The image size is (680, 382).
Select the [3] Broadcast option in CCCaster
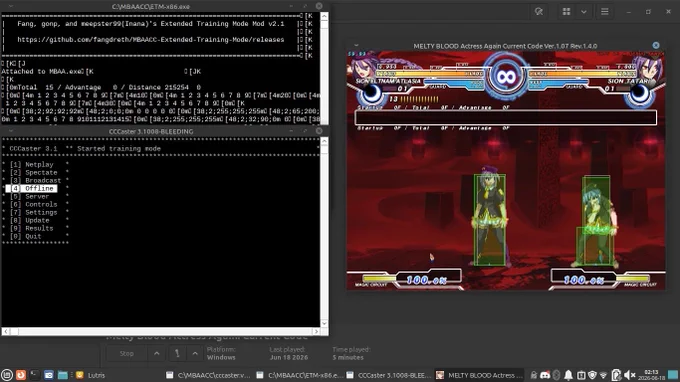[x=36, y=180]
